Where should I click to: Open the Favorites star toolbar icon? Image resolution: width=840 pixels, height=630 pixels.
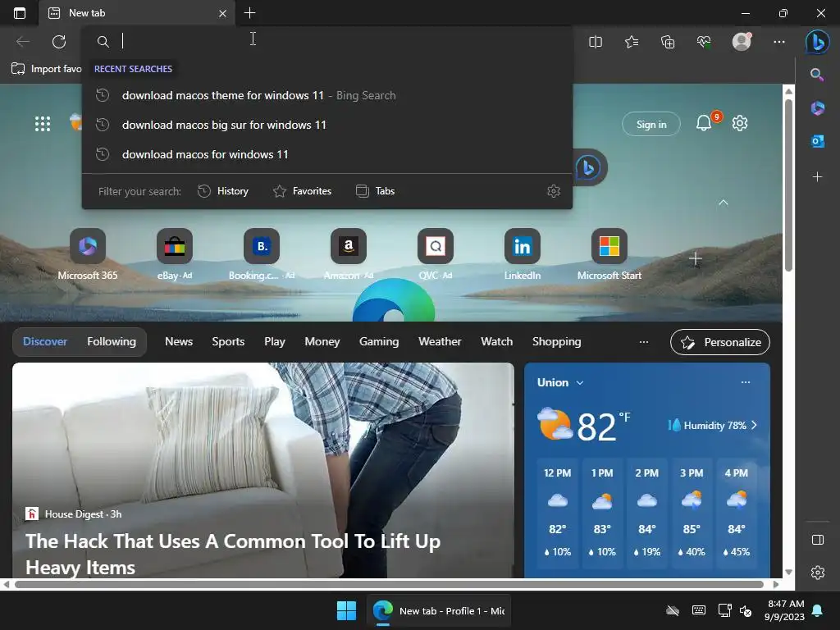click(x=632, y=42)
